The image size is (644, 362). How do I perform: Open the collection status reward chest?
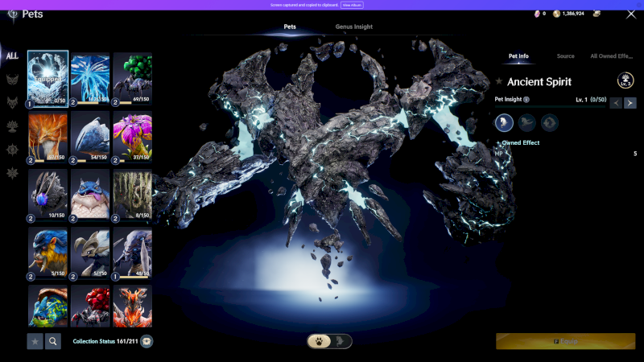click(147, 341)
